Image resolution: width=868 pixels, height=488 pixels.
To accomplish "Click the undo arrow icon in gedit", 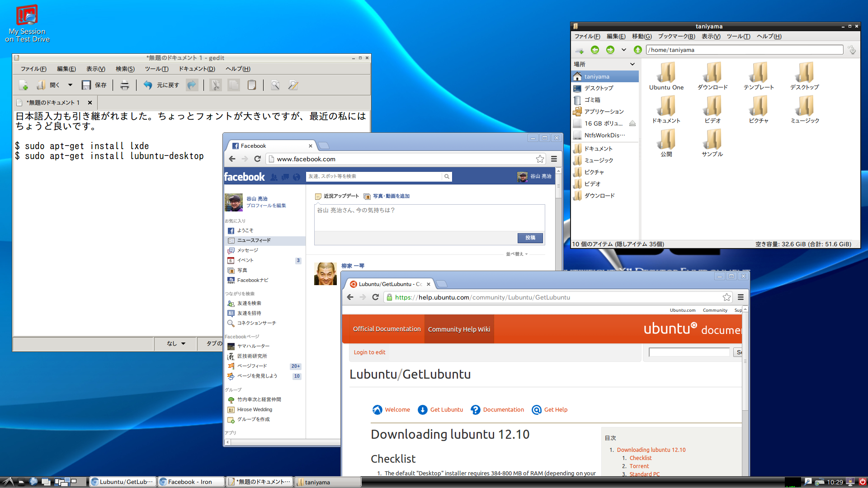I will click(x=148, y=85).
